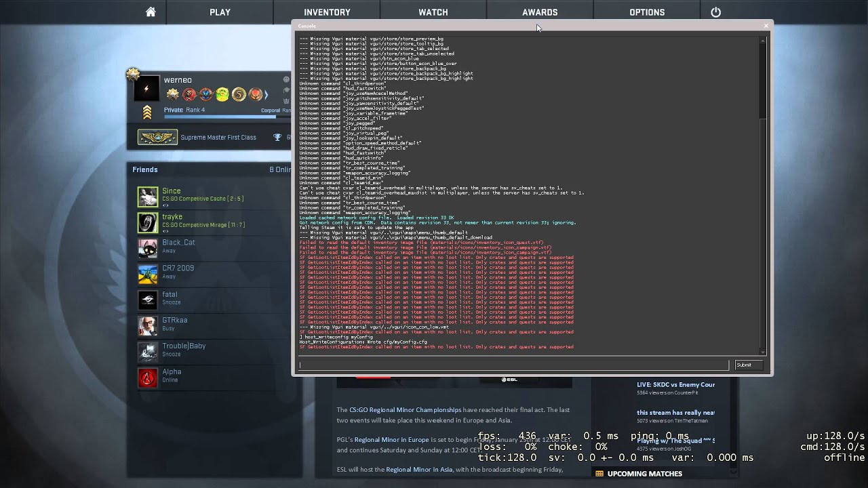The height and width of the screenshot is (488, 868).
Task: Open Black_Cat's friend avatar
Action: tap(147, 248)
